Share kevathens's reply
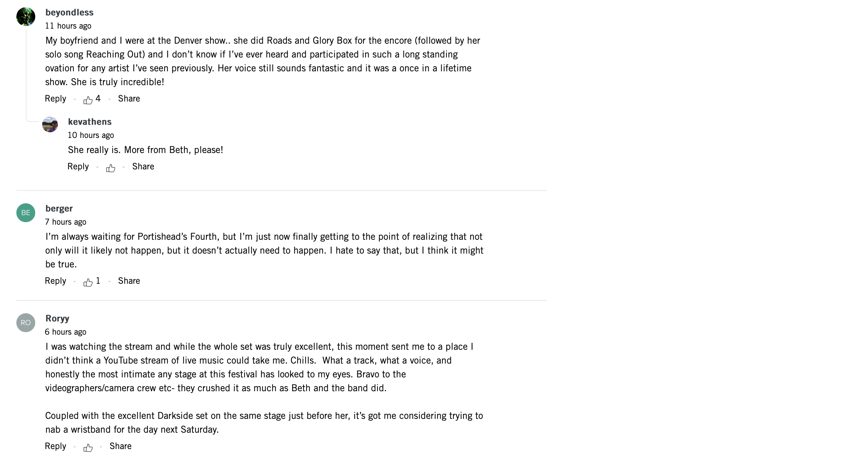Screen dimensions: 868x455 (143, 166)
